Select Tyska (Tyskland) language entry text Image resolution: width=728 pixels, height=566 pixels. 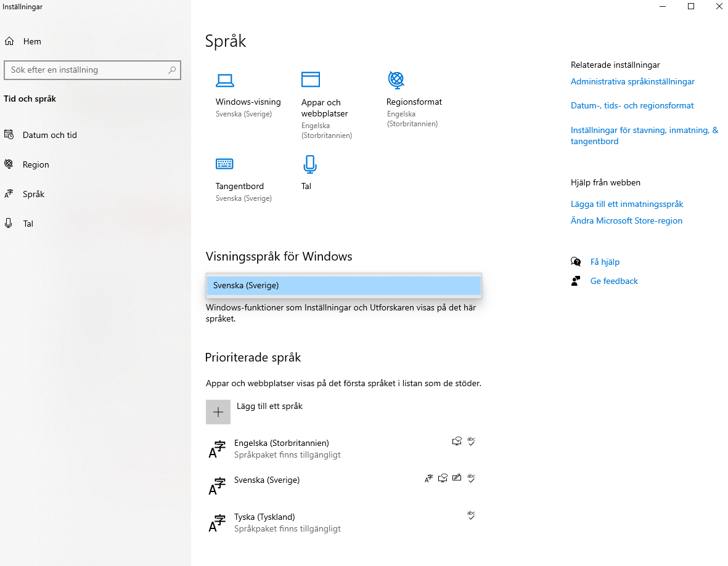tap(264, 517)
